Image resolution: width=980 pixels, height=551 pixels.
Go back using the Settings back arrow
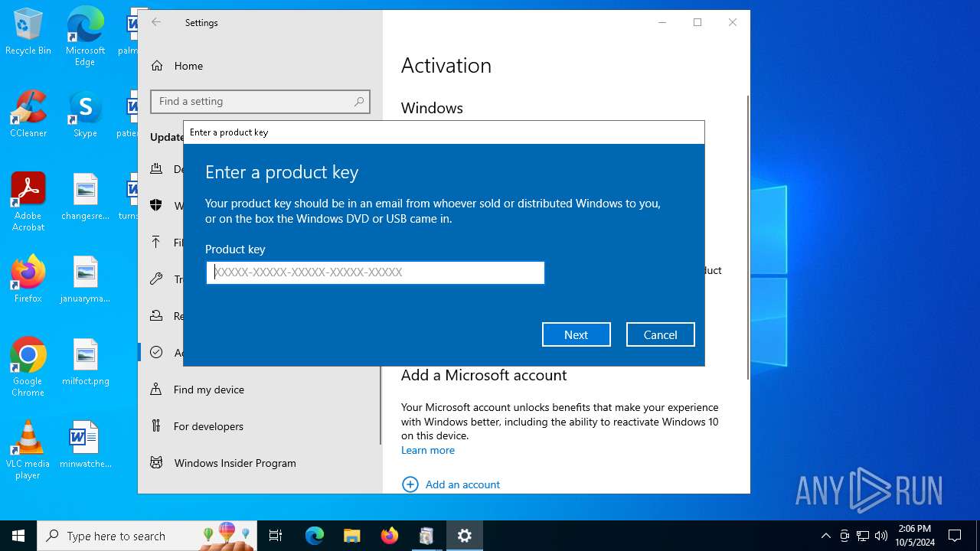(x=156, y=23)
